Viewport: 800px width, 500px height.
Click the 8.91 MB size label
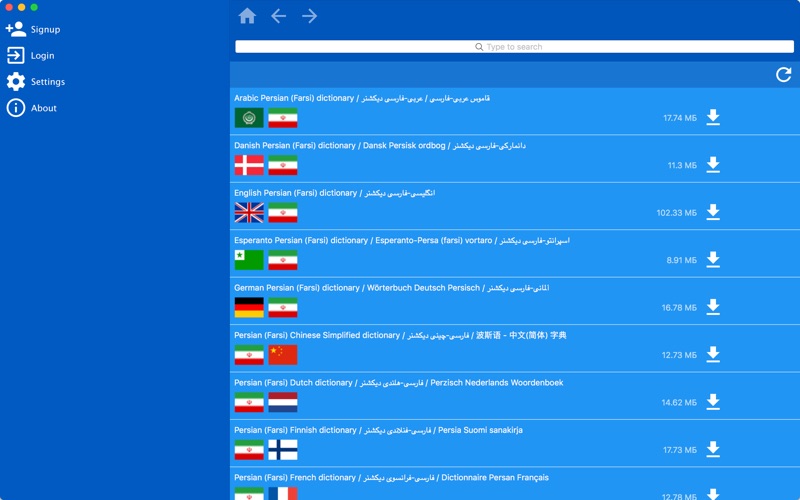(x=681, y=260)
